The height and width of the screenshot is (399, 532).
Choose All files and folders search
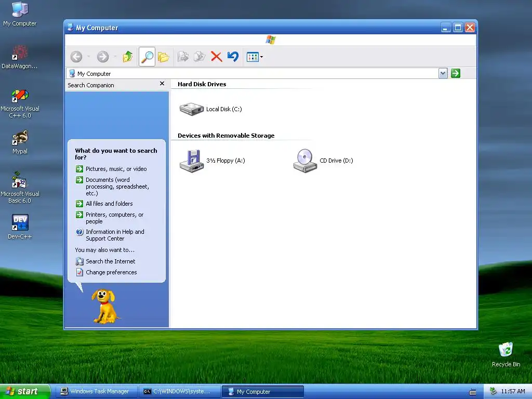[104, 204]
